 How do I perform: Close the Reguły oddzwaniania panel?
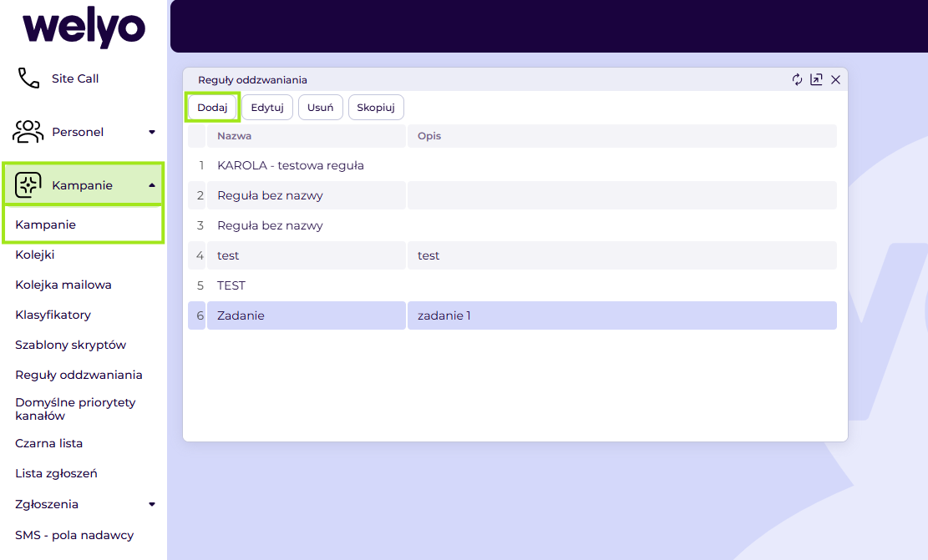[835, 80]
